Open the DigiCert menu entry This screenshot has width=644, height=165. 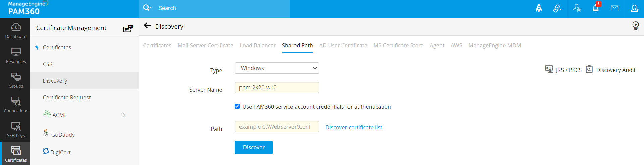60,152
